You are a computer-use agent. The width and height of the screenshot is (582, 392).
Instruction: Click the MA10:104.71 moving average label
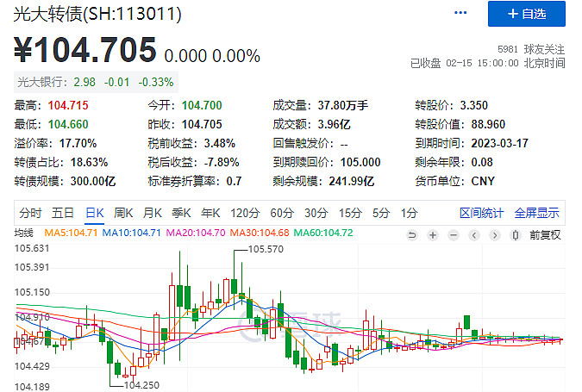tap(131, 233)
